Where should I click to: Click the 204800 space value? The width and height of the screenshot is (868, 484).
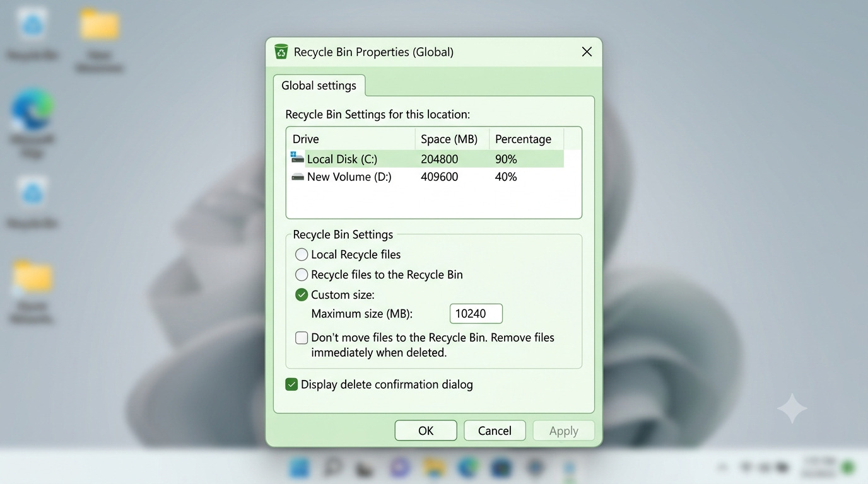click(x=440, y=159)
